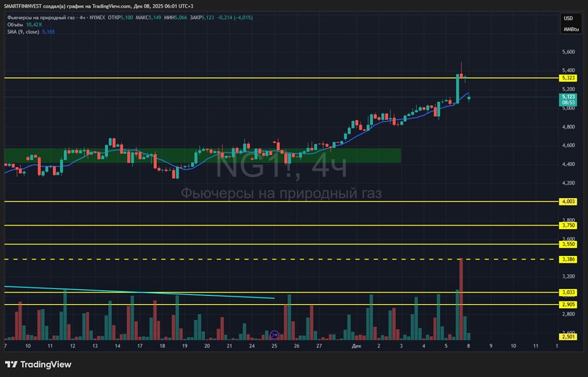Select the yellow 3,033 level label
The width and height of the screenshot is (588, 377).
[569, 292]
